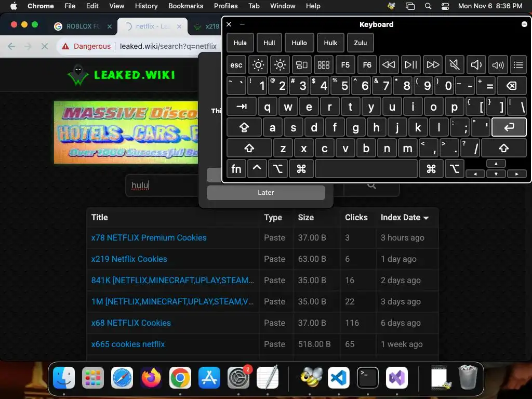532x399 pixels.
Task: Open the 'x219 Netflix Cookies' link
Action: pyautogui.click(x=129, y=259)
